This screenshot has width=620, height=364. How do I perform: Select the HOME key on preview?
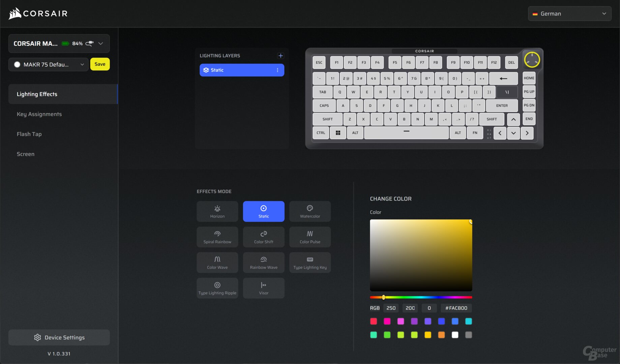point(529,78)
